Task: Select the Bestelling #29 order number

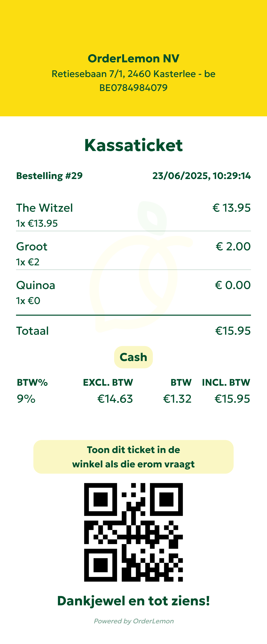Action: click(49, 176)
